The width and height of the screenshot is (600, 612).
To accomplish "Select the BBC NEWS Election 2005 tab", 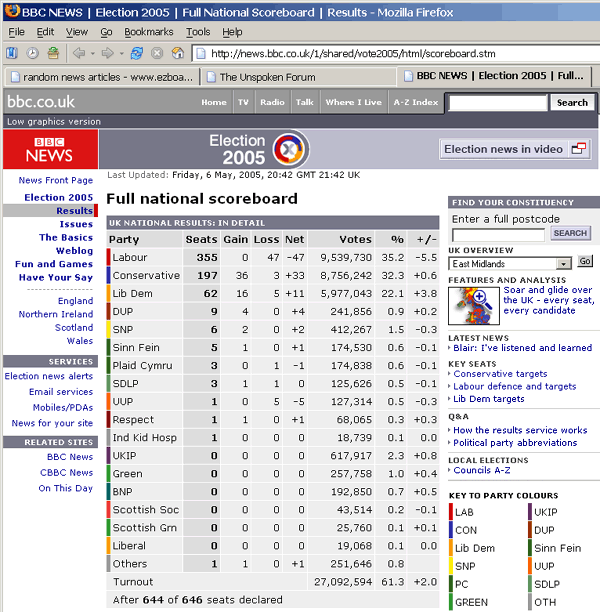I will click(494, 76).
